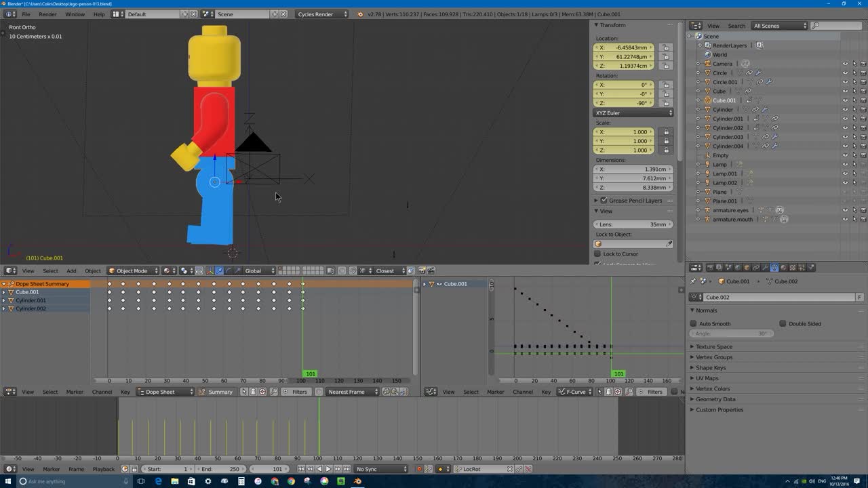Click the Play reversed animation button
Screen dimensions: 868x488
(319, 469)
